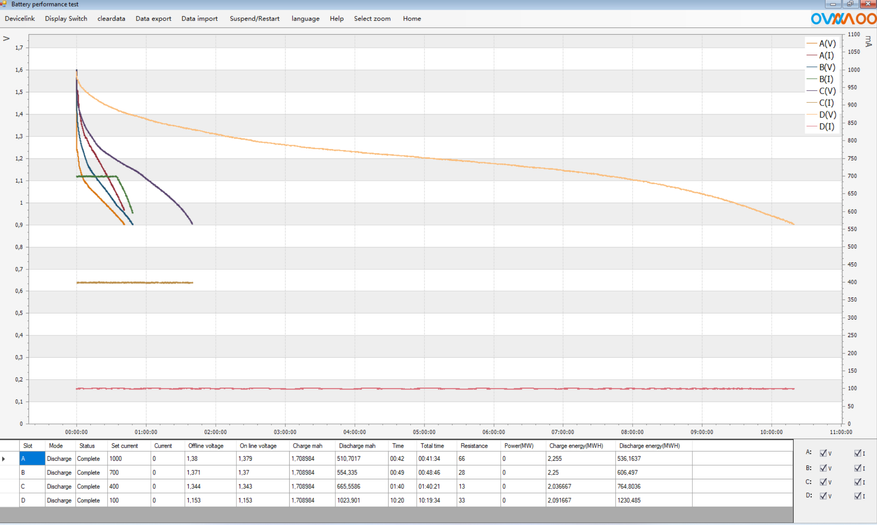
Task: Toggle slot C voltage (V) checkbox
Action: pos(823,482)
